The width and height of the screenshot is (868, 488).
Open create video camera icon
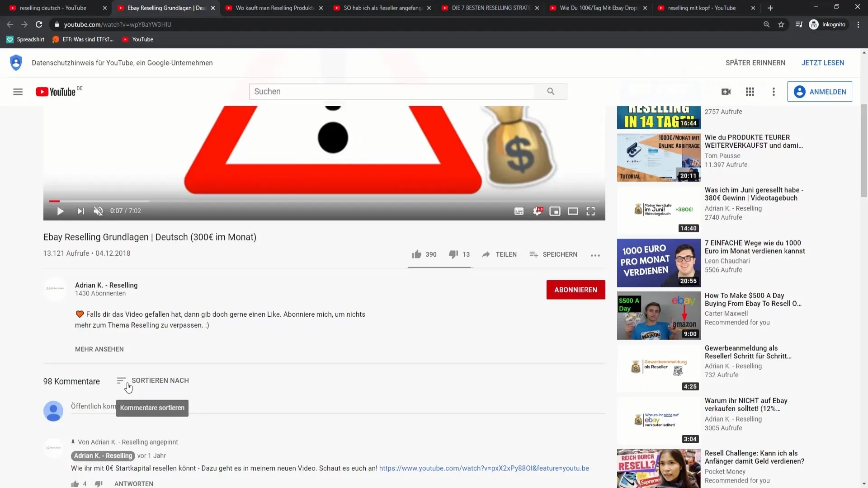pos(726,92)
